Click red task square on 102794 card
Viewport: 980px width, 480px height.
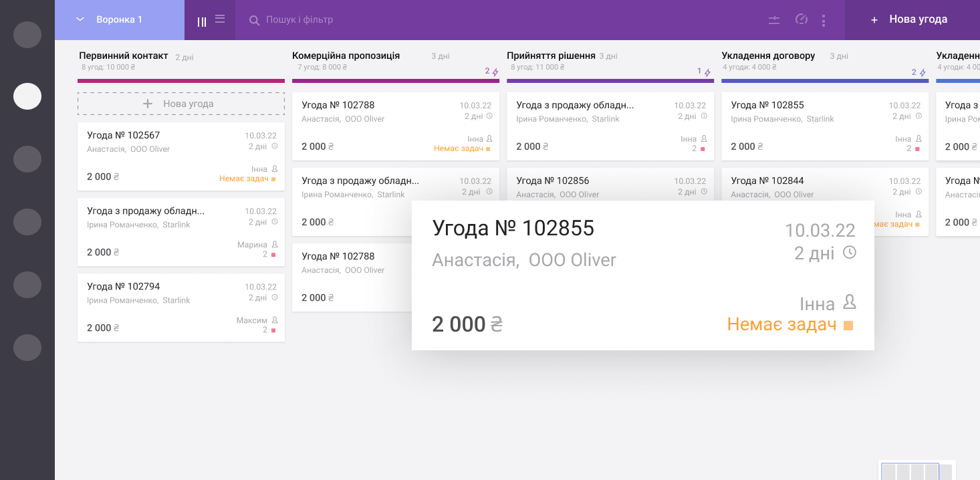pos(273,330)
